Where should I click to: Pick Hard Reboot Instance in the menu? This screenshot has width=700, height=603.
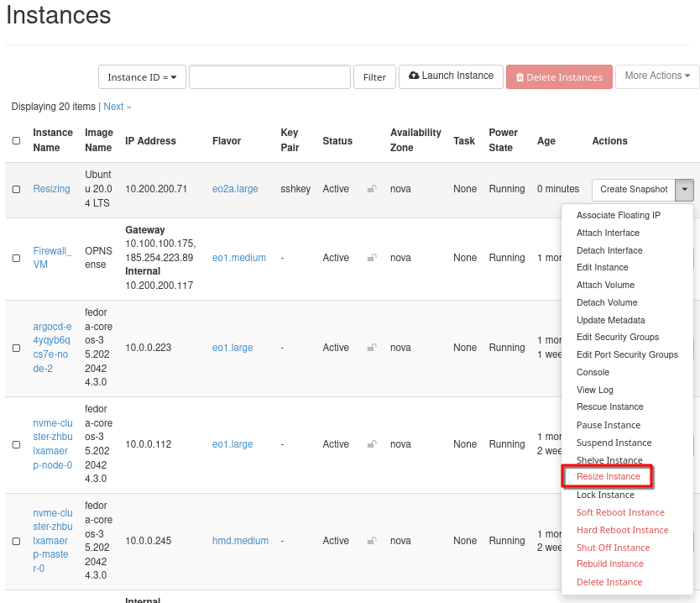[x=622, y=530]
